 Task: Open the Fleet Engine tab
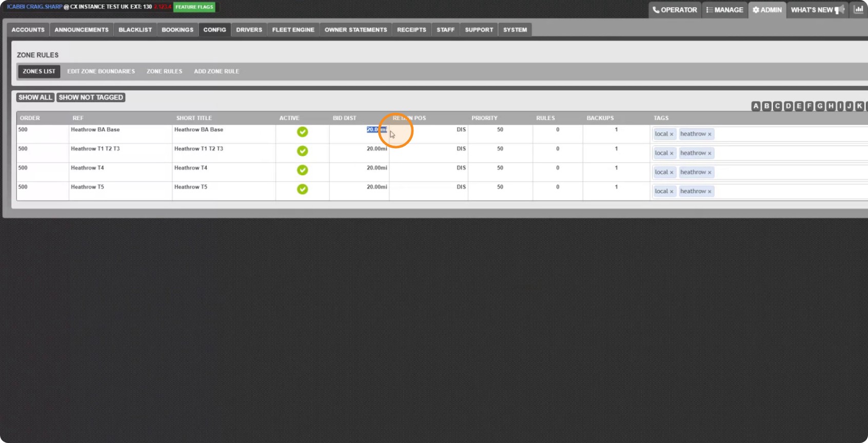pyautogui.click(x=293, y=30)
